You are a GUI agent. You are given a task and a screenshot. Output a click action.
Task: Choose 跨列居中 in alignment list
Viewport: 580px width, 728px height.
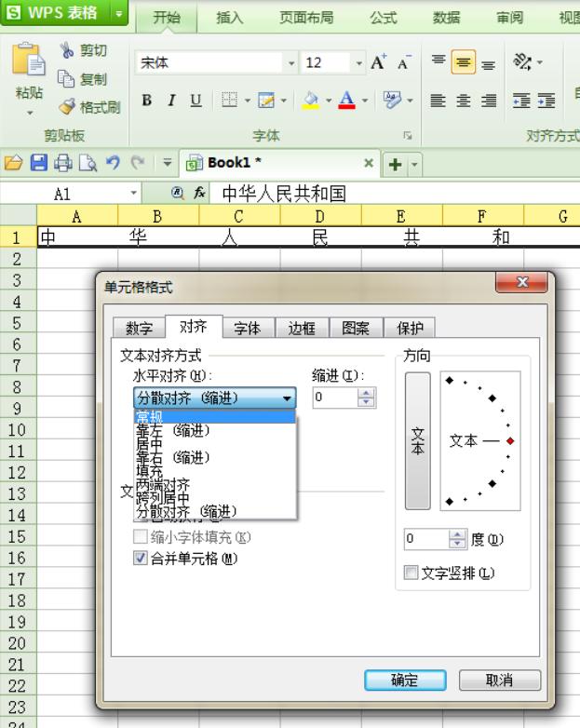pyautogui.click(x=215, y=499)
